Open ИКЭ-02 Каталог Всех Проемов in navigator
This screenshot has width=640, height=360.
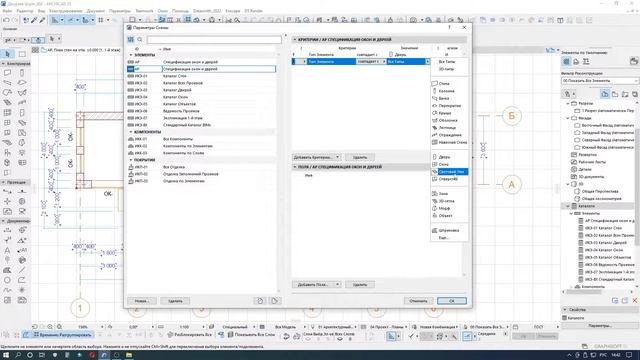pos(607,236)
